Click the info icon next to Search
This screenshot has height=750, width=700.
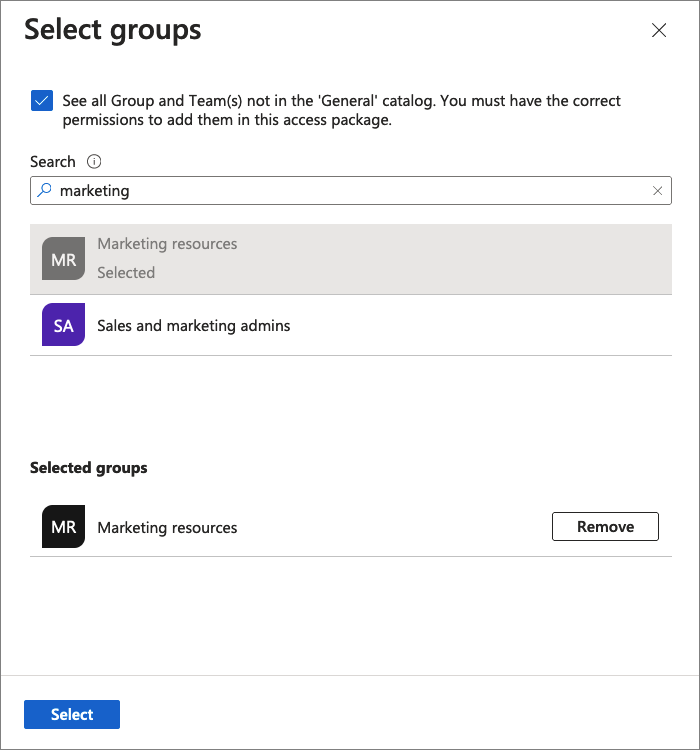tap(94, 161)
